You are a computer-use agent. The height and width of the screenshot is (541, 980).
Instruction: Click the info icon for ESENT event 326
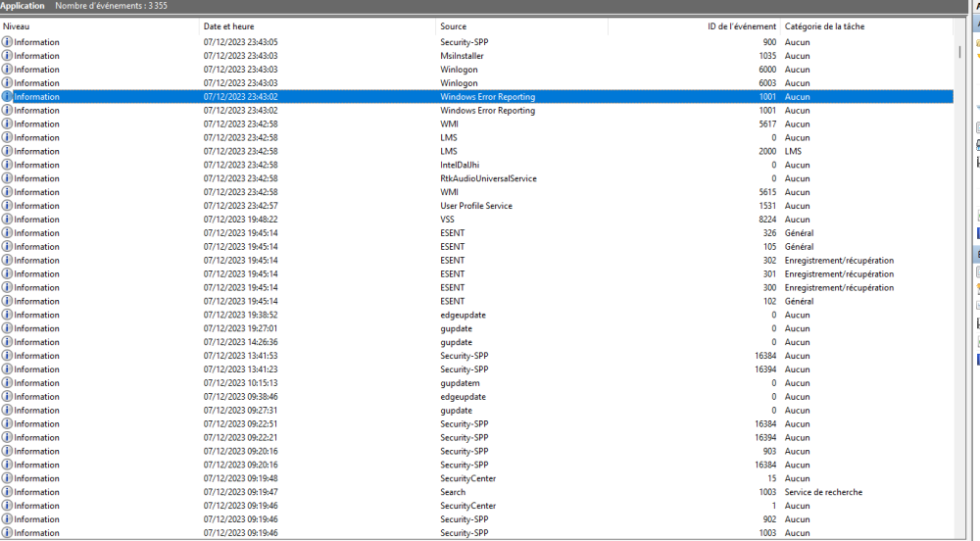coord(7,233)
